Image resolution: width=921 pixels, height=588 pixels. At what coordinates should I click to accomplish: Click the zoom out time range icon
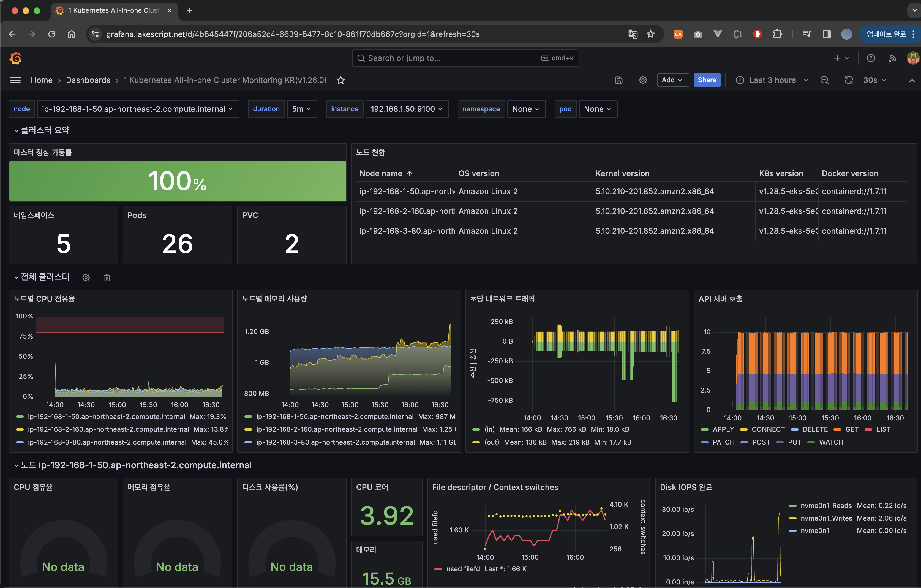pyautogui.click(x=824, y=80)
